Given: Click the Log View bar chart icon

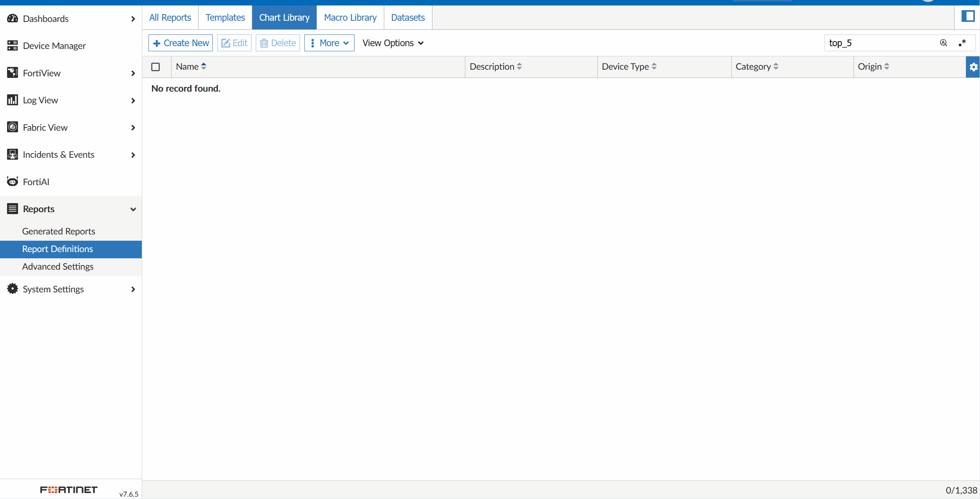Looking at the screenshot, I should pos(13,100).
